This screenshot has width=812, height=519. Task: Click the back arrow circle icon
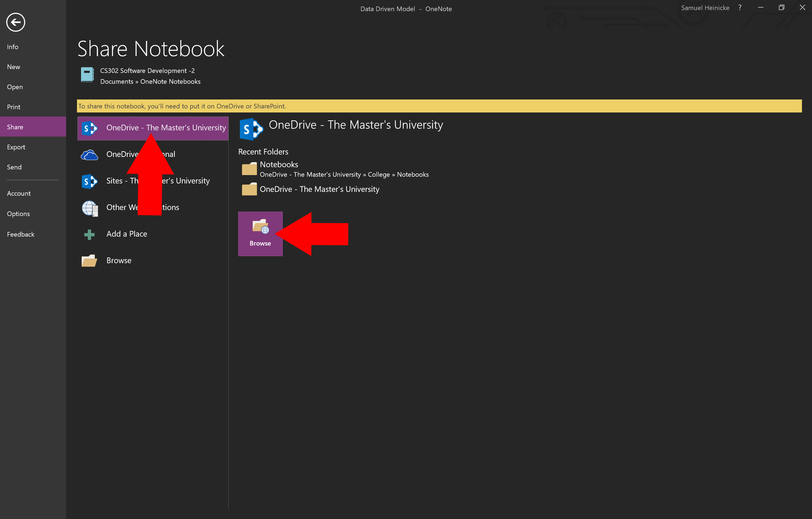click(15, 22)
